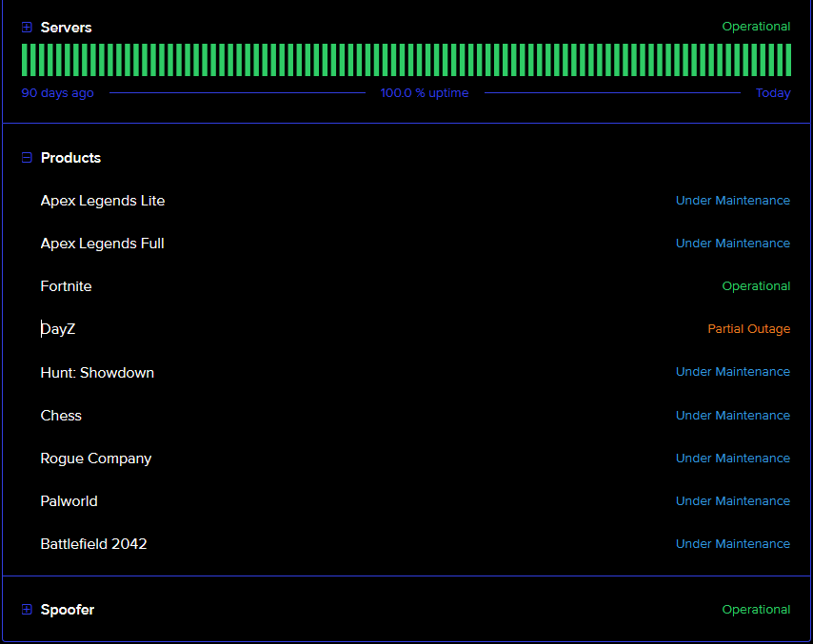Select the Fortnite product name
813x644 pixels.
tap(66, 286)
